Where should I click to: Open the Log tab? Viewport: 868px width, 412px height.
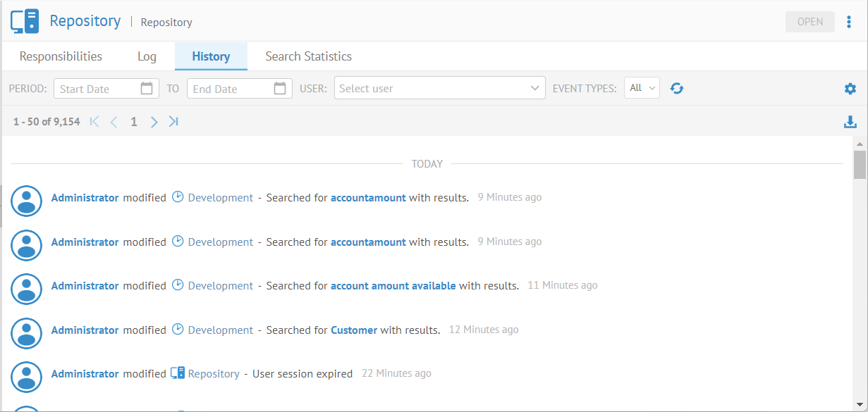[147, 56]
